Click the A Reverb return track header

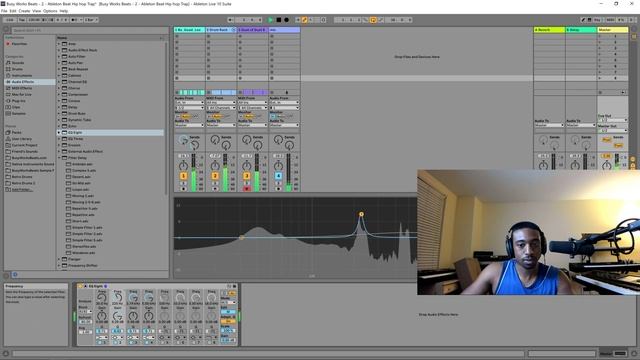(549, 30)
